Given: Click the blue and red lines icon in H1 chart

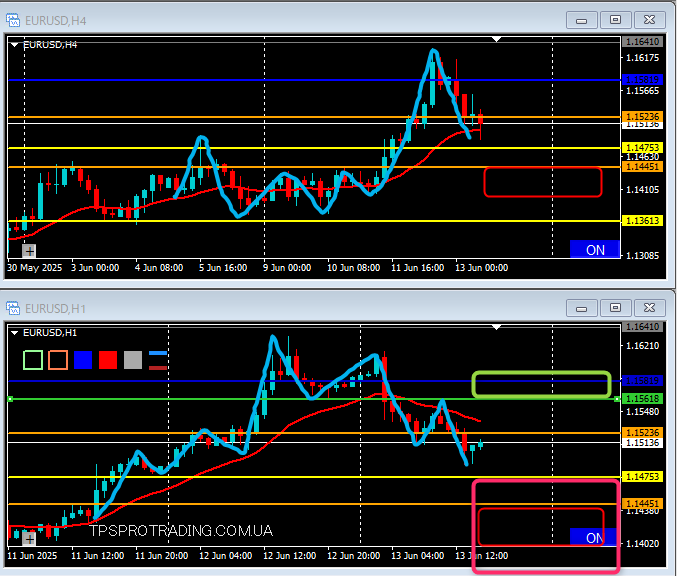Looking at the screenshot, I should pyautogui.click(x=158, y=360).
